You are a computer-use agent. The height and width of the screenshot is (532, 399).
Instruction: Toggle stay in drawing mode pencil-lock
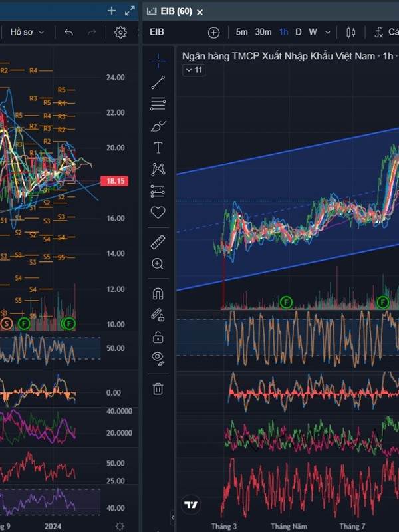pos(158,315)
